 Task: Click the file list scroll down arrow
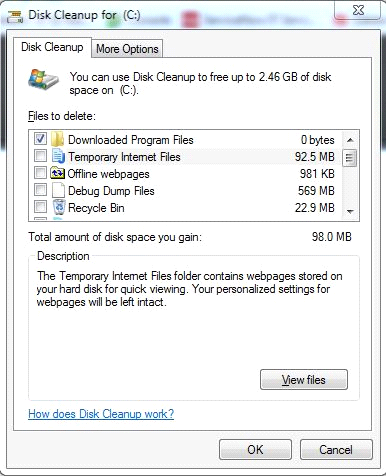pos(350,211)
